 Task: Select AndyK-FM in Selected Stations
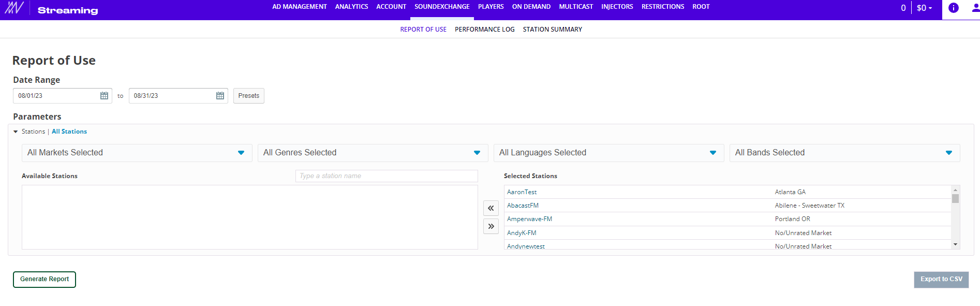[x=522, y=233]
